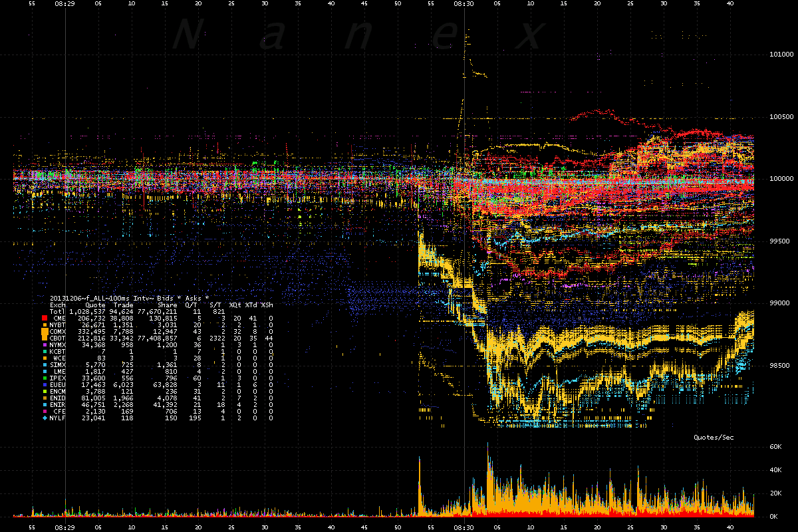Click the brown-orange ENID legend swatch
This screenshot has height=532, width=798.
pos(45,398)
